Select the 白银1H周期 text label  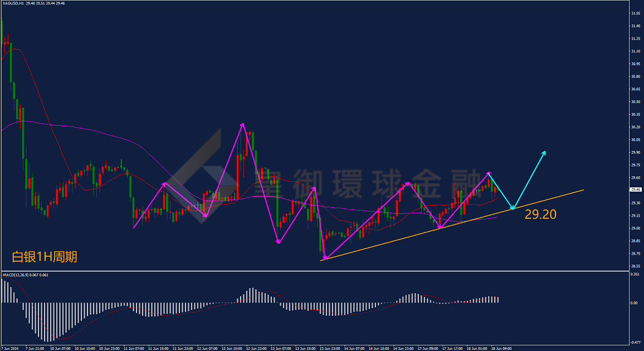45,257
